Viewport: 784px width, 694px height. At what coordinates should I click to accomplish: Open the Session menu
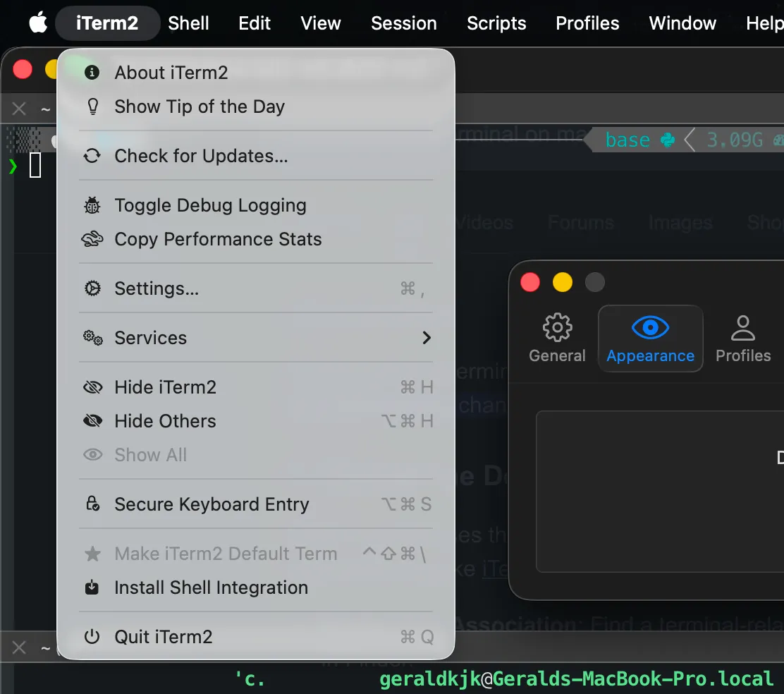(x=404, y=23)
